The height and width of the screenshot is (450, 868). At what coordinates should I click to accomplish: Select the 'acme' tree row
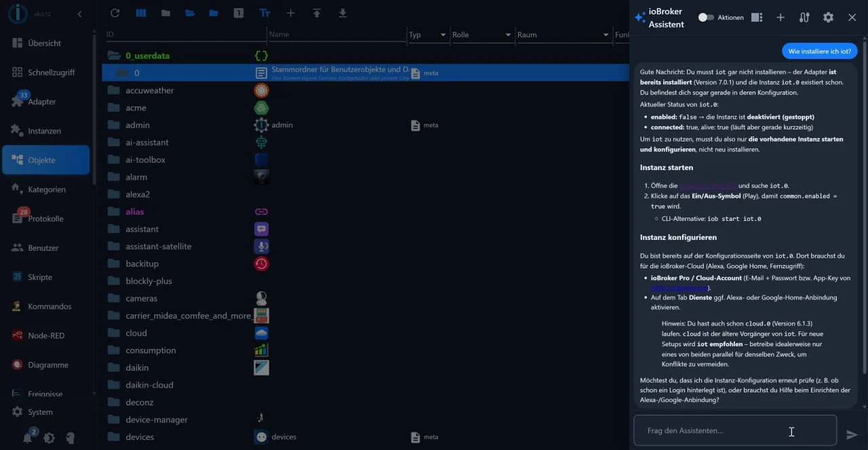(x=366, y=108)
